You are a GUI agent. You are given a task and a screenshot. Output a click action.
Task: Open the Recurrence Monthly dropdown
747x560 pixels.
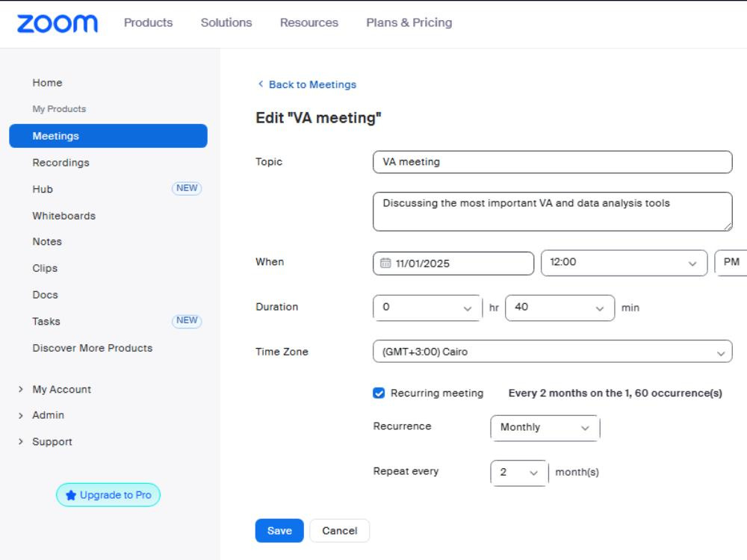click(545, 427)
